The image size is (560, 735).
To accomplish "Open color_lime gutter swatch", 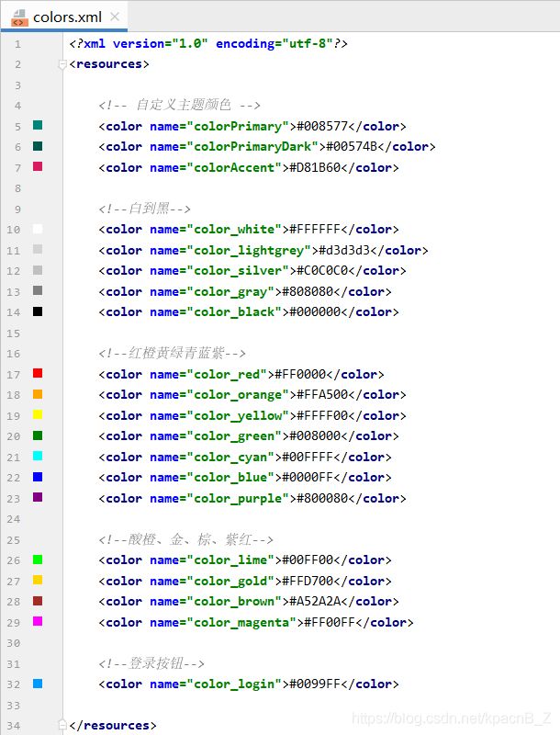I will [38, 560].
